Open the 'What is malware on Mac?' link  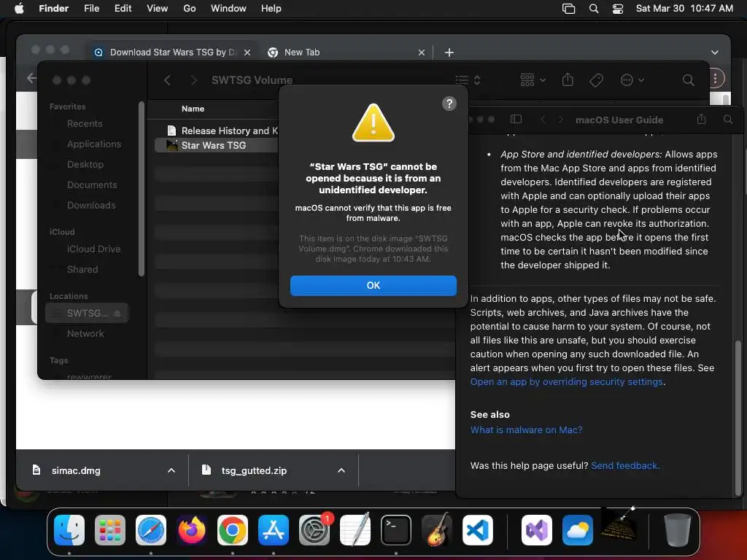(526, 430)
